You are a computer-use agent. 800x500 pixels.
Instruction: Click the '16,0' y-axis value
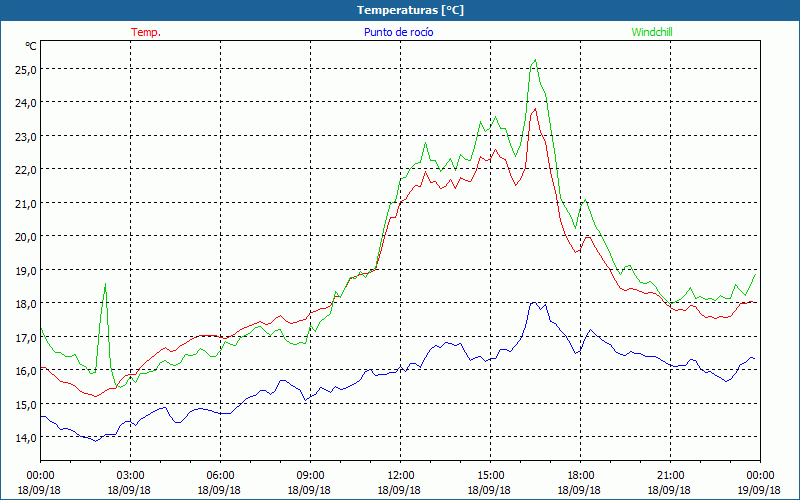tap(27, 370)
